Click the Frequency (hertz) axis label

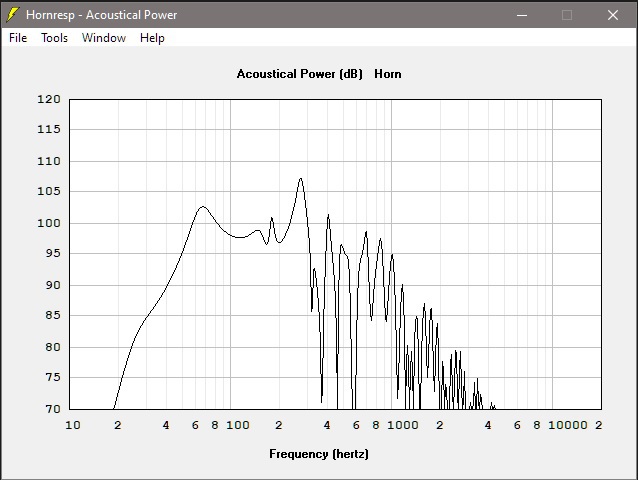[319, 454]
